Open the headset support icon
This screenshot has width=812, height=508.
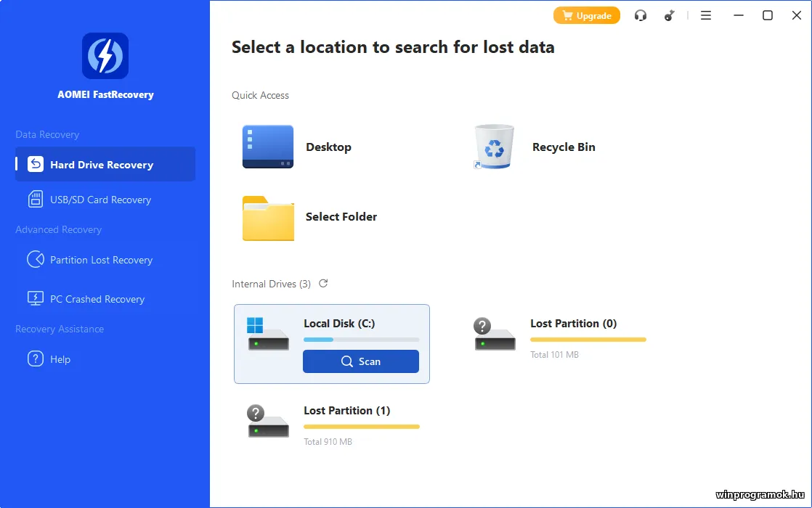point(640,15)
